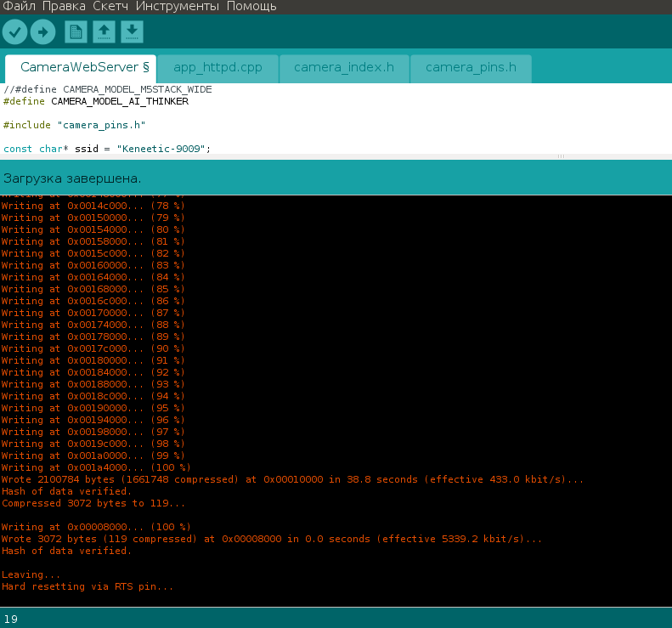The width and height of the screenshot is (672, 628).
Task: Click the #define CAMERA_MODEL_AI_THINKER line
Action: 95,101
